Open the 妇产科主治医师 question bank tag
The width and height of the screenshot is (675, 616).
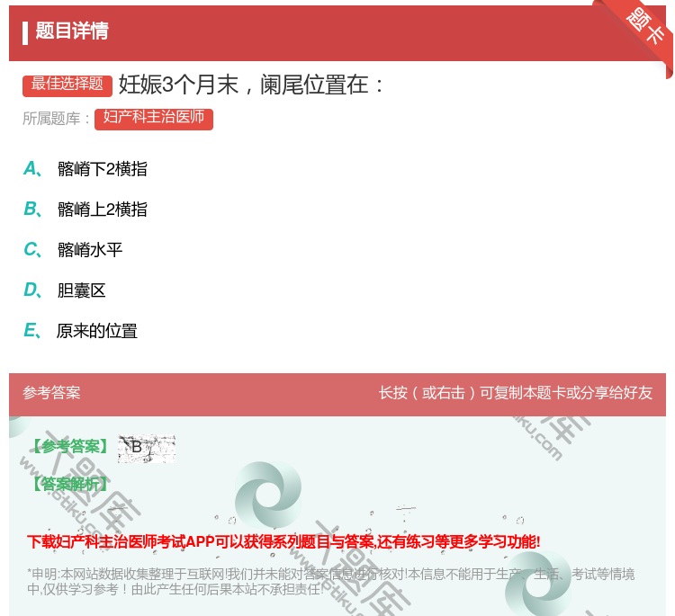[x=154, y=119]
